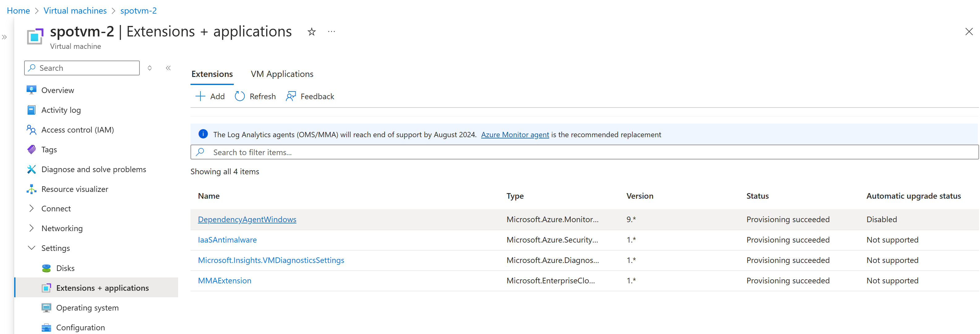Refresh the extensions list

point(240,96)
